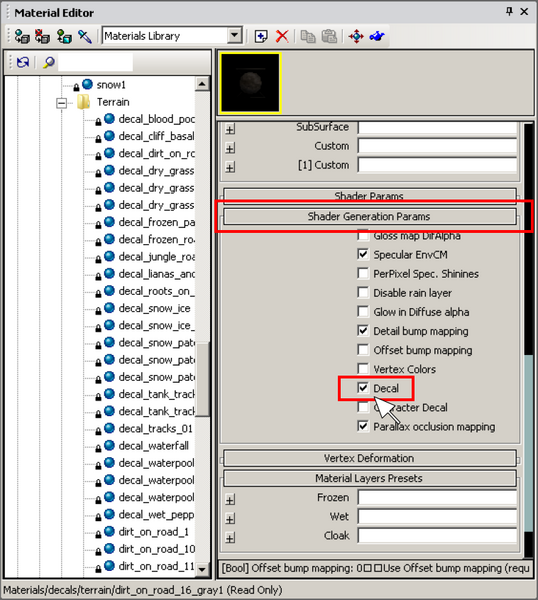The height and width of the screenshot is (600, 538).
Task: Click the magnifier search icon
Action: pos(48,62)
